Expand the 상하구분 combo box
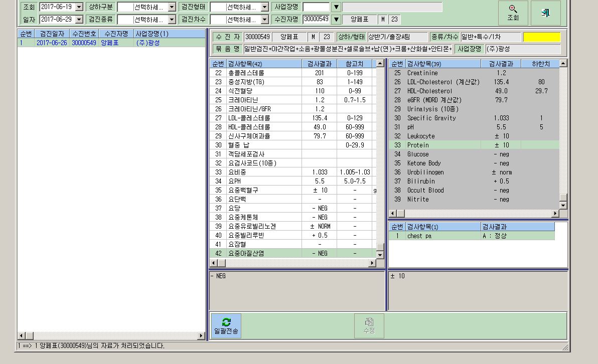Image resolution: width=598 pixels, height=364 pixels. click(x=172, y=7)
